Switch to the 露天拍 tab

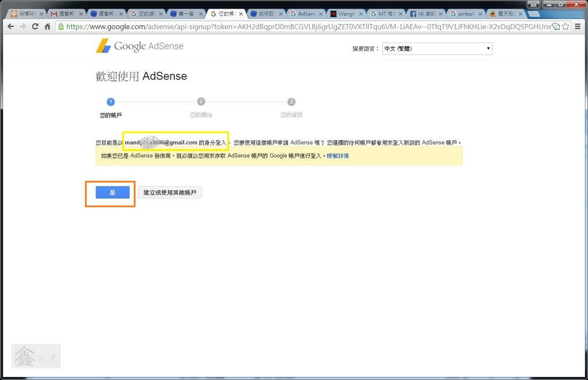[506, 14]
